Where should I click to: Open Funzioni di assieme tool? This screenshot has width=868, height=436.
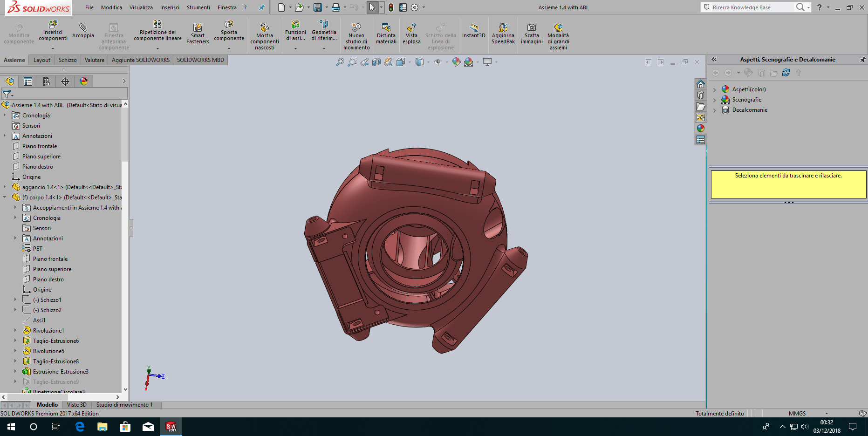(295, 31)
